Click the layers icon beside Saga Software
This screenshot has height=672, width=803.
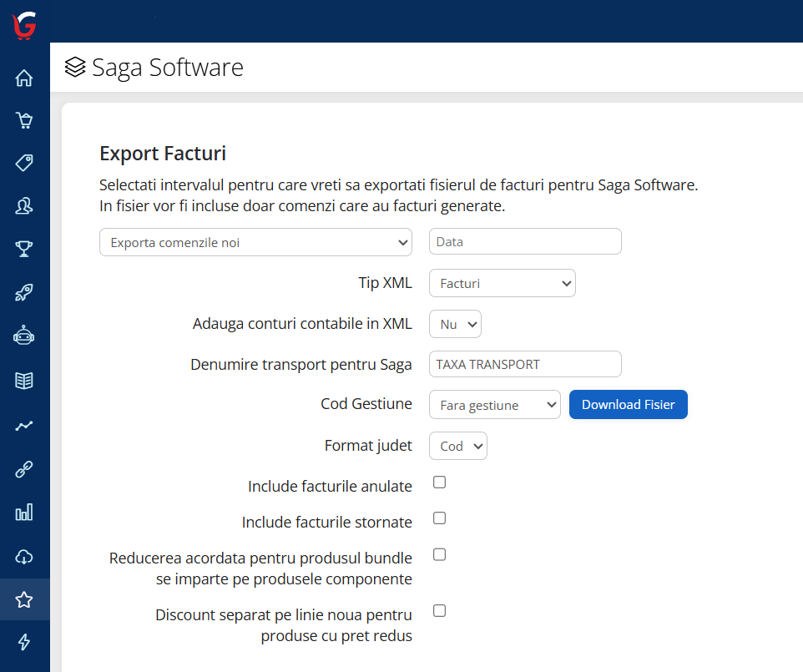tap(75, 67)
